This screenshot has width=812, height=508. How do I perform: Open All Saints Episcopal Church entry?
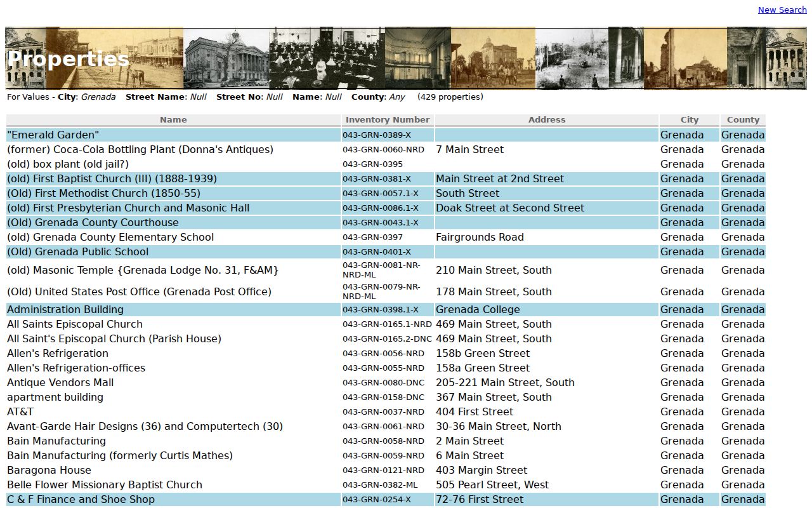(x=75, y=324)
